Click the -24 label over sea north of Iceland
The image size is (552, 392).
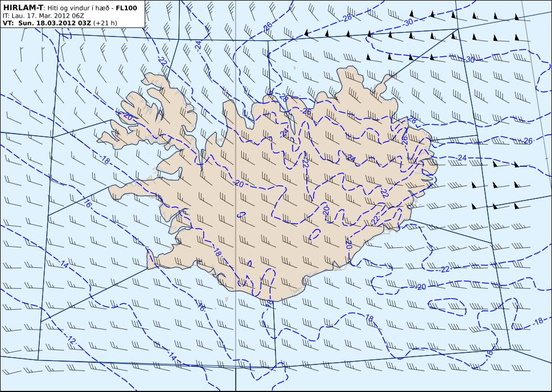(x=199, y=45)
